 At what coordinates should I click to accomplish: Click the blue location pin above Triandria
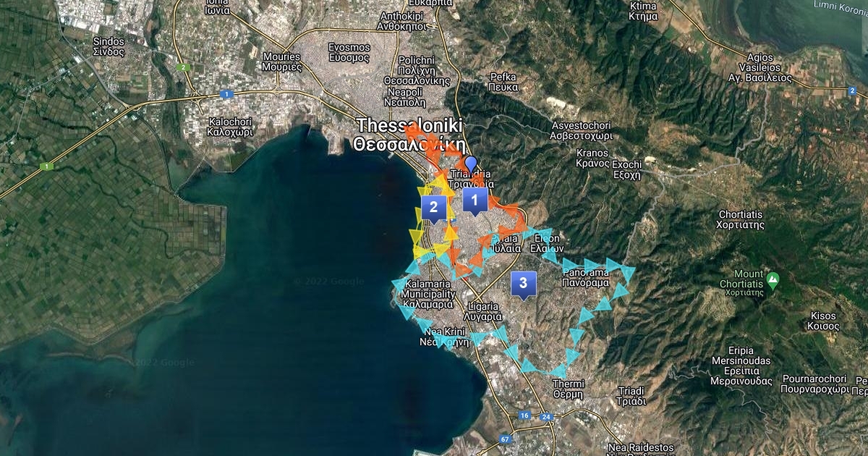[471, 164]
